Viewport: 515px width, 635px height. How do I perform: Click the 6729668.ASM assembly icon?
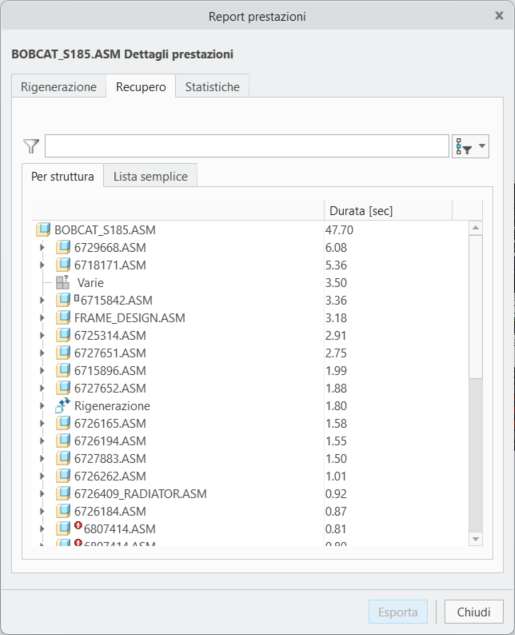[63, 247]
